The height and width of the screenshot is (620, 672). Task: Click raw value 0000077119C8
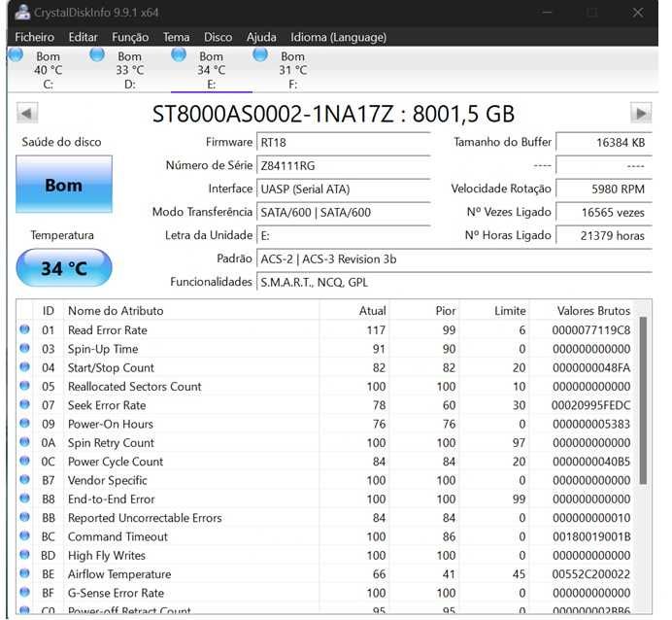(591, 330)
